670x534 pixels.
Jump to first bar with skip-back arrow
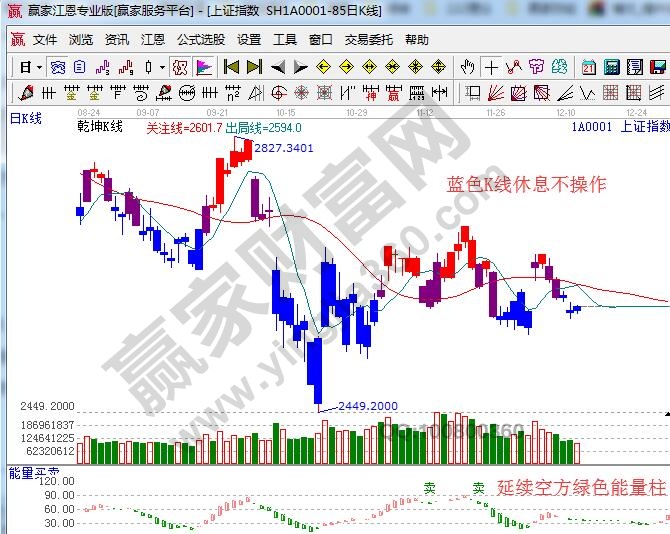point(231,67)
